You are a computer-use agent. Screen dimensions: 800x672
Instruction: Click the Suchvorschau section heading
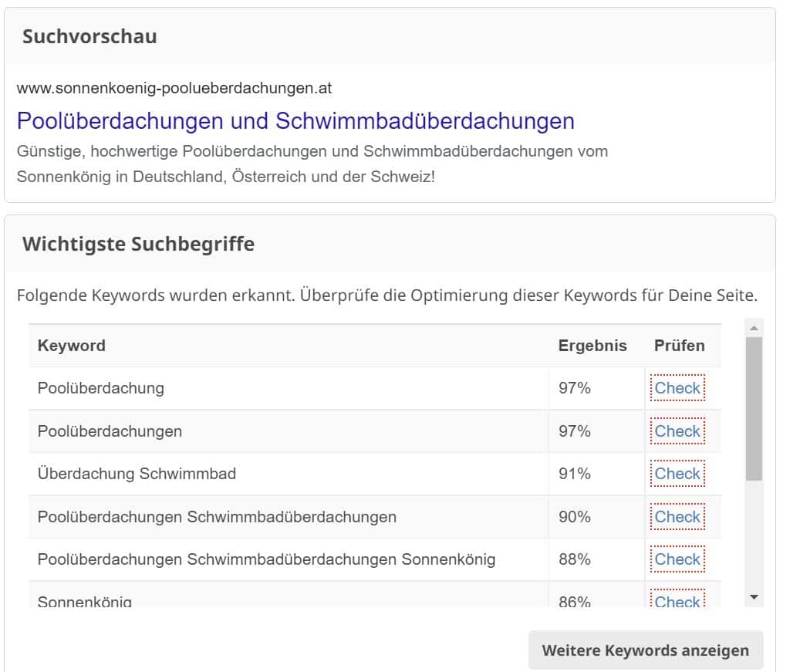(x=89, y=37)
